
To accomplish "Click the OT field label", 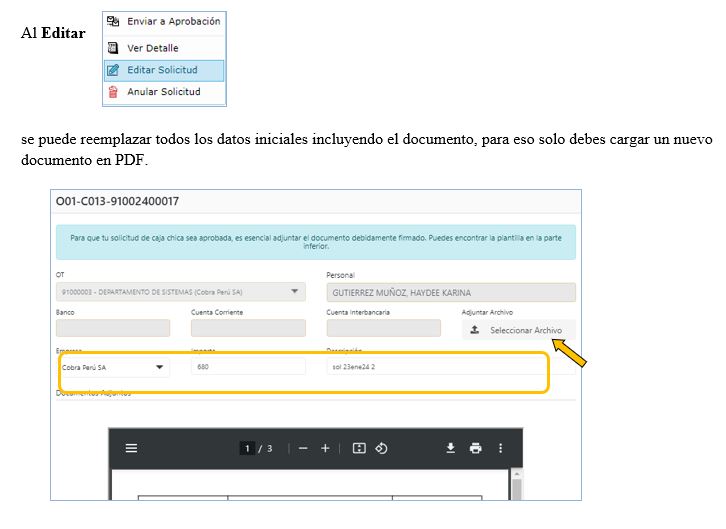I will tap(60, 274).
